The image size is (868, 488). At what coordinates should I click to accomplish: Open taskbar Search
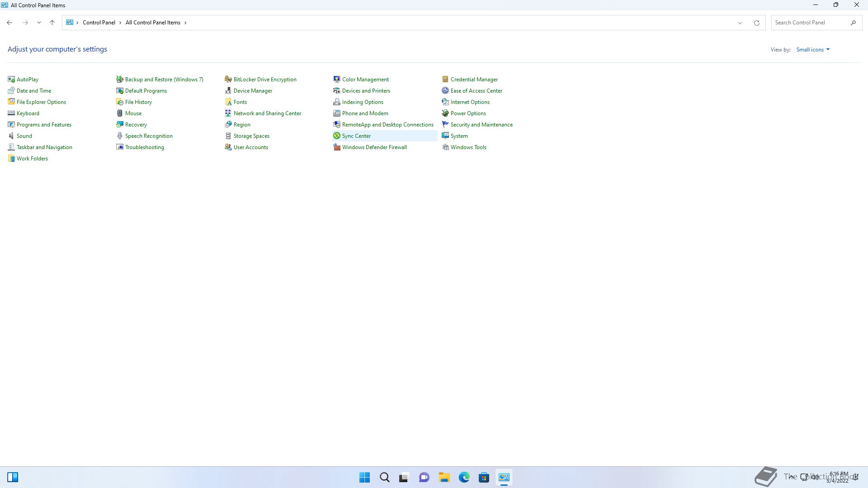(x=384, y=477)
